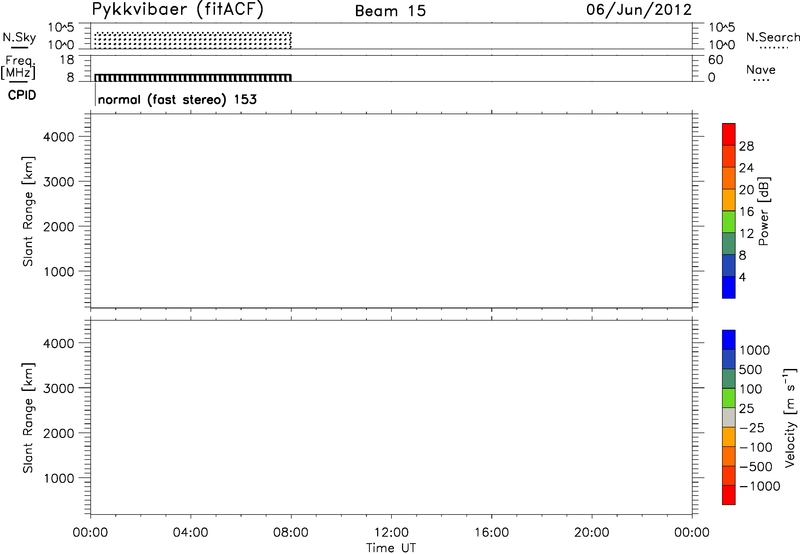
Task: Pick the topmost red segment of Power colorbar
Action: [729, 135]
